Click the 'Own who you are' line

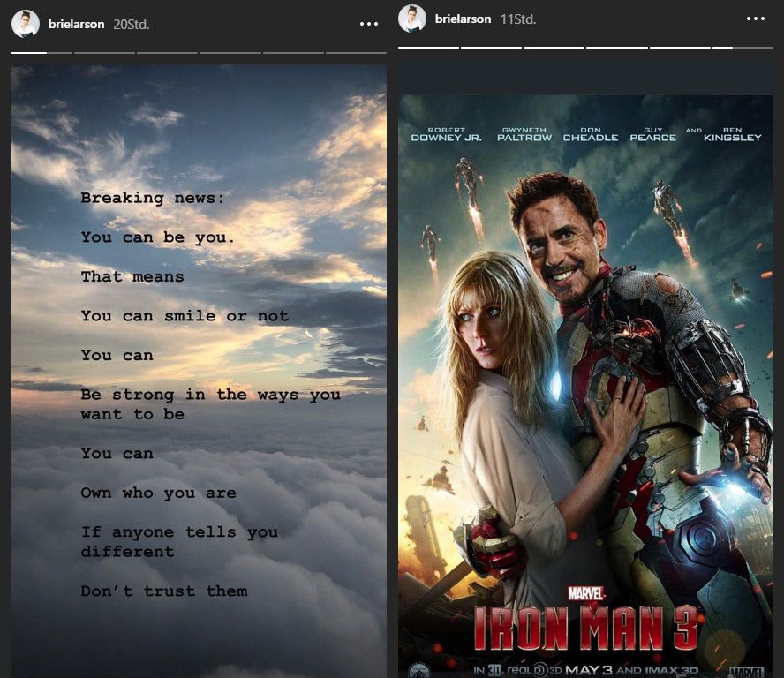pyautogui.click(x=159, y=493)
